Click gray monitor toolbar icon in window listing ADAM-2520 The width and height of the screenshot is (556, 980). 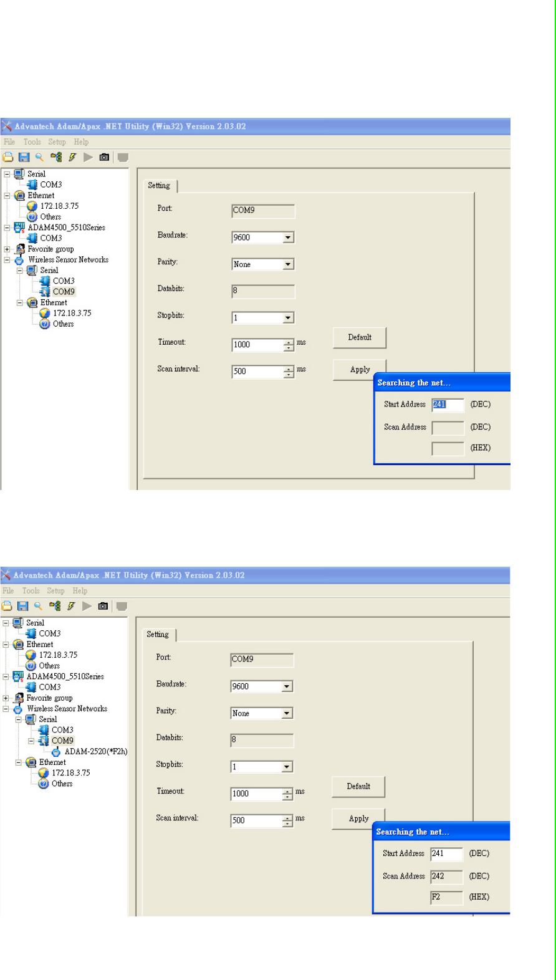click(122, 606)
